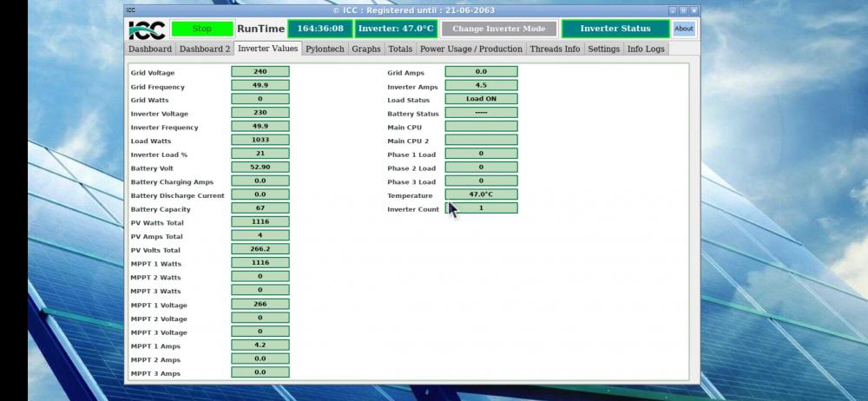Click the 'Load Status' label
868x401 pixels.
pos(408,101)
